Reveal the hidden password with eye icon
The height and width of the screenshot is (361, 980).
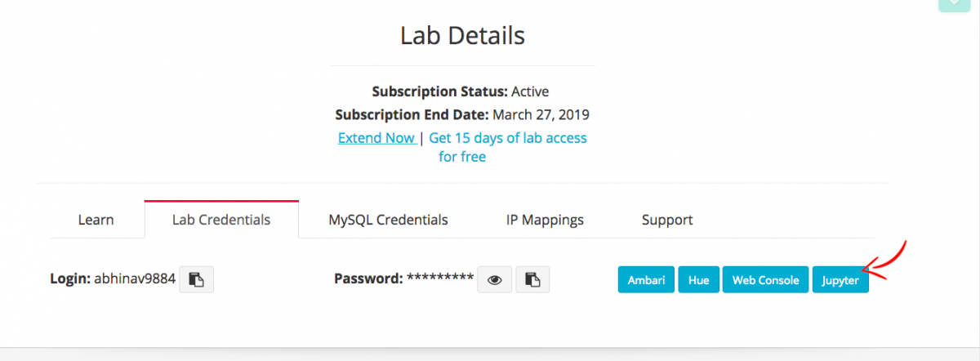pos(494,279)
